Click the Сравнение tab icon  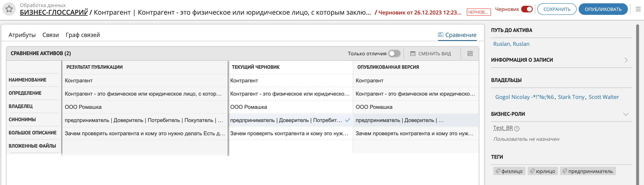pyautogui.click(x=441, y=35)
